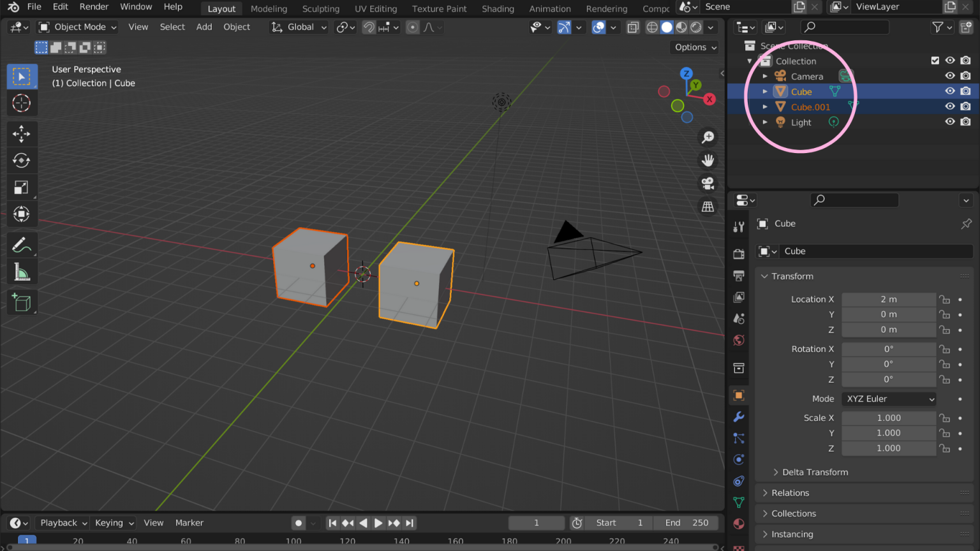Viewport: 980px width, 551px height.
Task: Select the Move tool
Action: [x=22, y=134]
